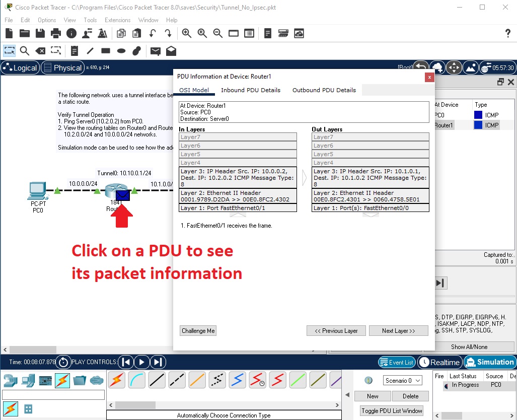Click the Challenge Me button
The height and width of the screenshot is (420, 517).
pos(198,330)
